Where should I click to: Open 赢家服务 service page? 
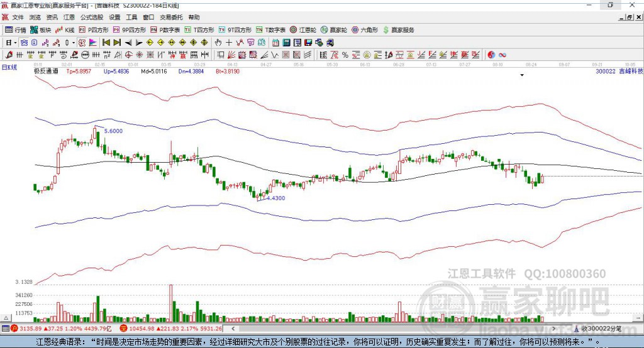coord(398,30)
